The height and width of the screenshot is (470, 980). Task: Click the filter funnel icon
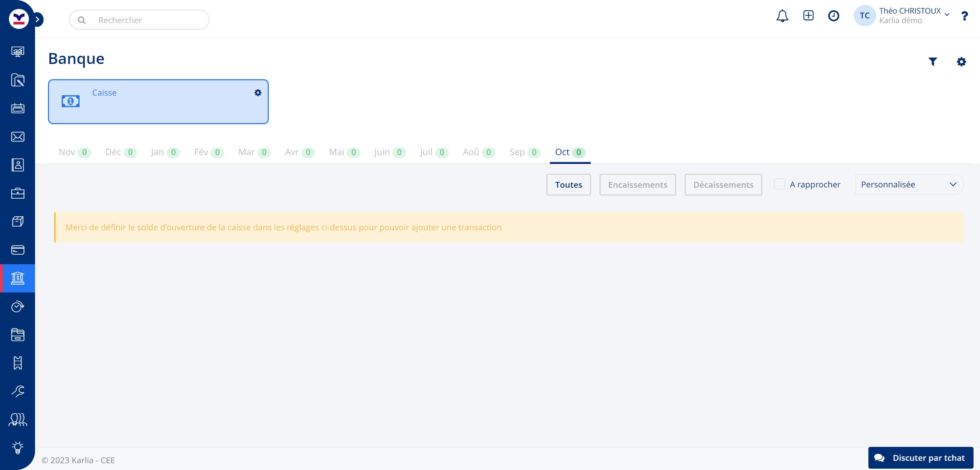[x=932, y=62]
